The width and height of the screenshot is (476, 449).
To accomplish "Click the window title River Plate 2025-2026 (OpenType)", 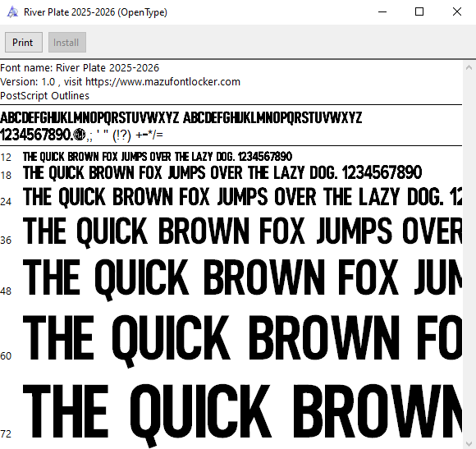I will 96,12.
